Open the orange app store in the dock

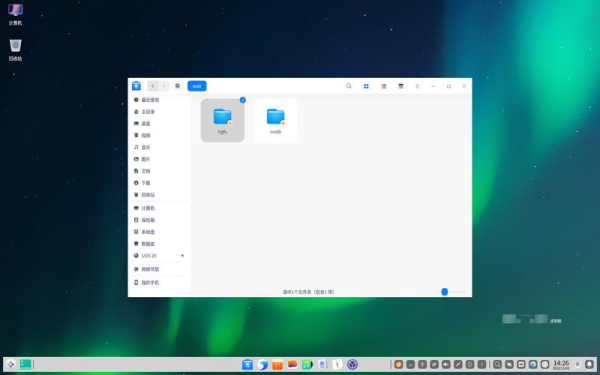point(277,364)
